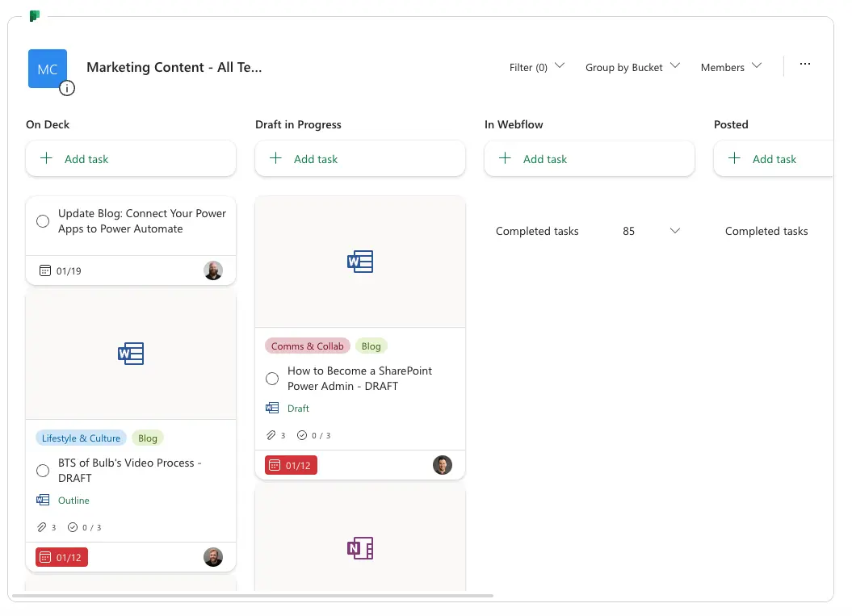The width and height of the screenshot is (852, 616).
Task: Click the assignee avatar on the Update Blog card
Action: (x=213, y=270)
